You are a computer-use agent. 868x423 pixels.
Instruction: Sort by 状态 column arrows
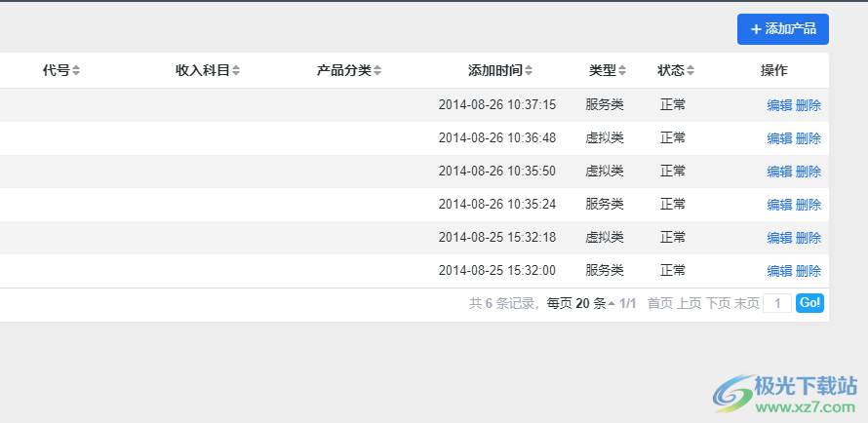[690, 70]
